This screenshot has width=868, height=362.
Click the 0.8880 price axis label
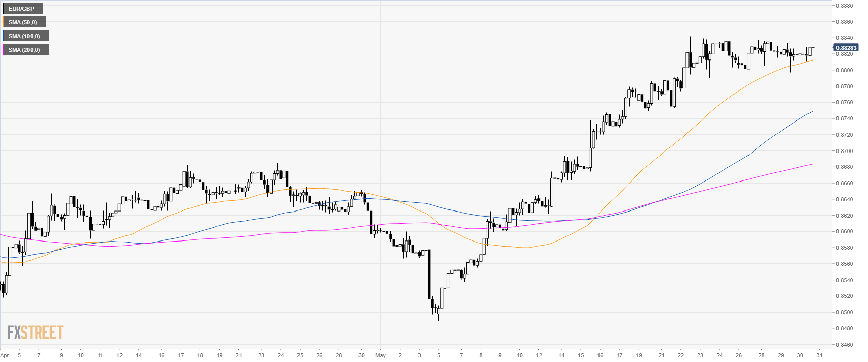click(x=845, y=6)
